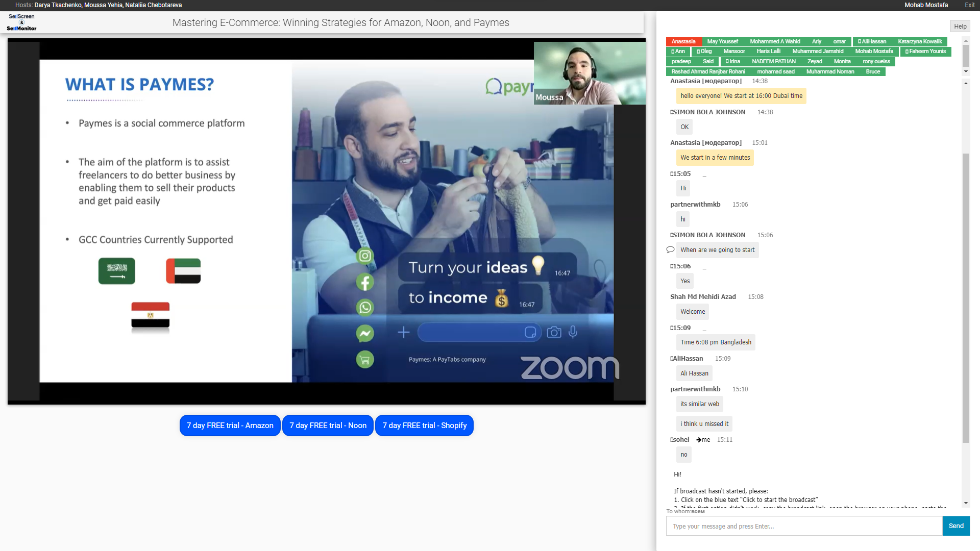Select participant tag mohamad saad
The image size is (980, 551).
tap(775, 71)
